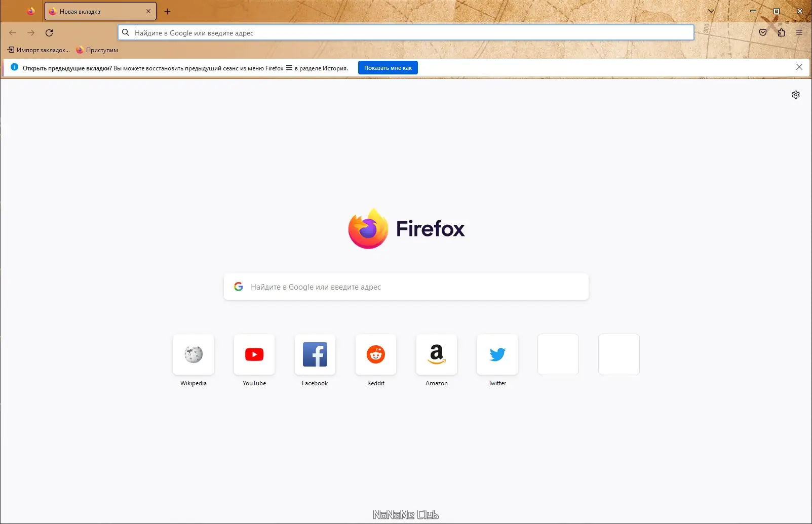Dismiss the restore session notification bar

(x=799, y=67)
